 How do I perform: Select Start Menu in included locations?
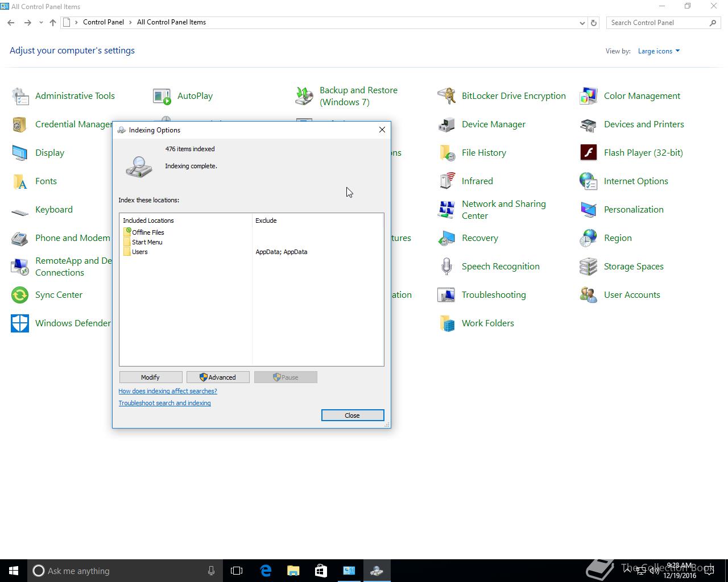pos(147,242)
